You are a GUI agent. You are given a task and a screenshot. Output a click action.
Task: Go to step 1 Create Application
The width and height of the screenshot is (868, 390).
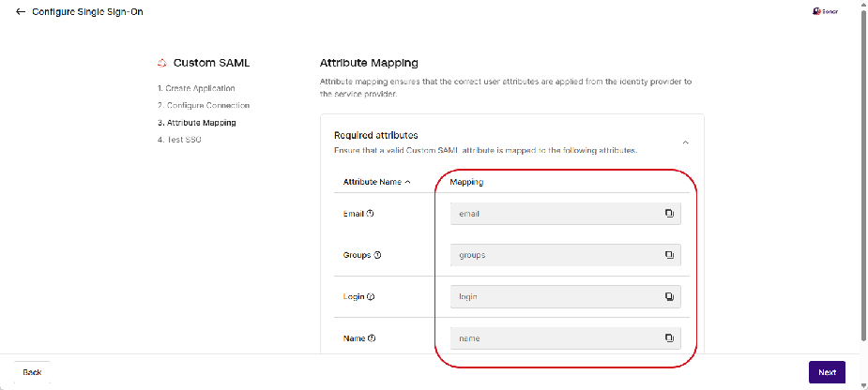[196, 88]
